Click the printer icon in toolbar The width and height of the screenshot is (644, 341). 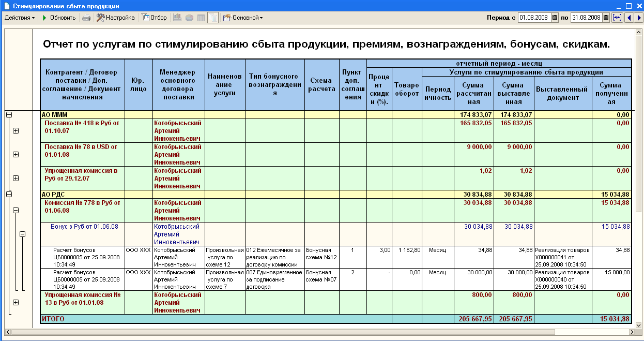tap(86, 18)
